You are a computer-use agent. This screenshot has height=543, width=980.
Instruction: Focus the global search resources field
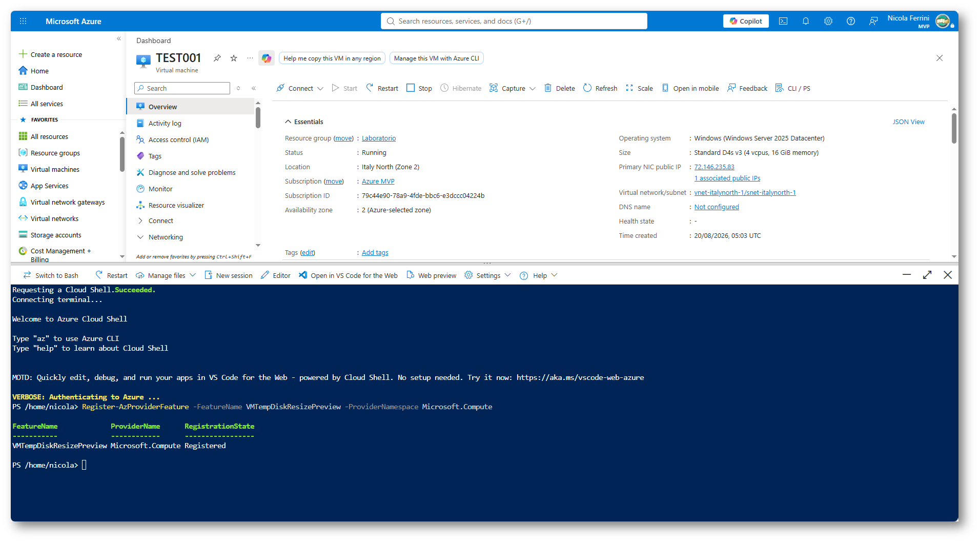click(514, 21)
